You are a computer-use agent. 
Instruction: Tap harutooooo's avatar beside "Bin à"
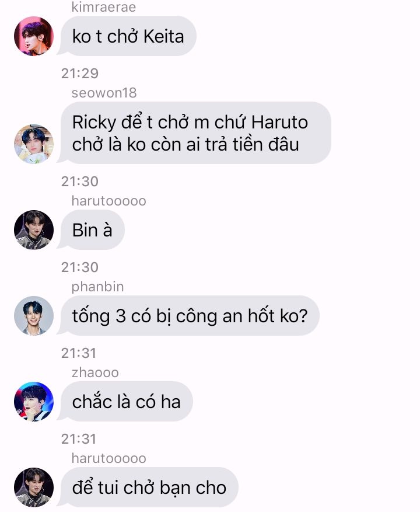pyautogui.click(x=34, y=229)
